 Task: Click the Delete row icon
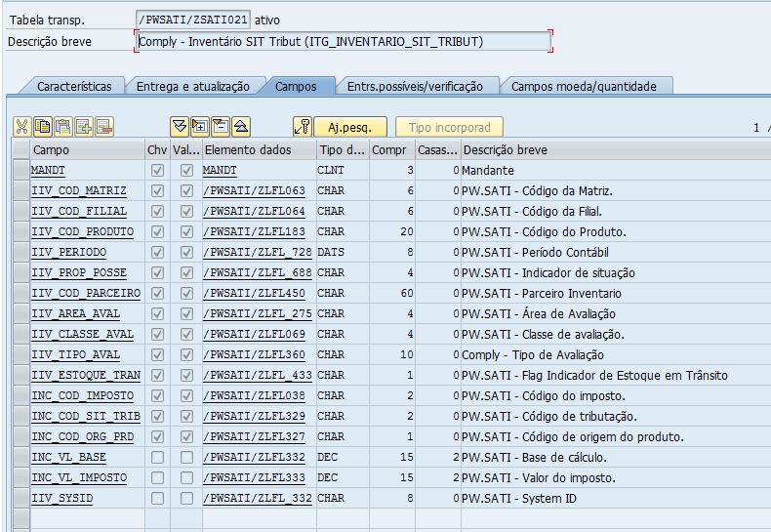[104, 127]
